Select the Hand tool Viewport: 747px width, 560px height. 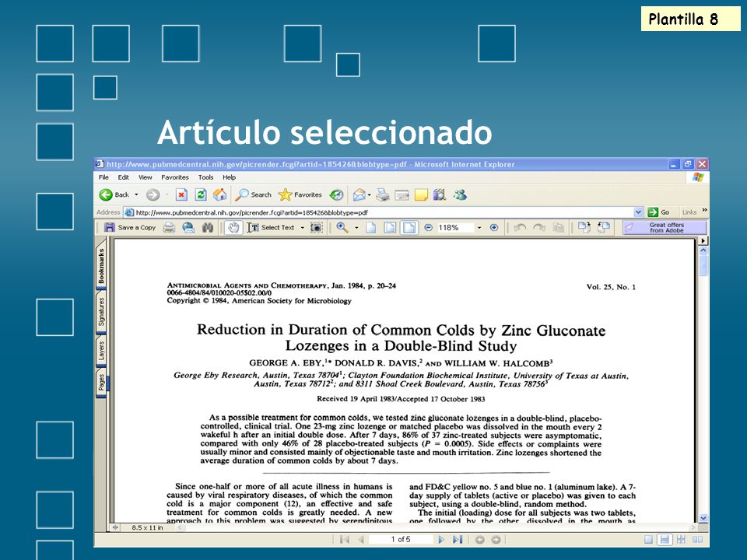point(233,228)
